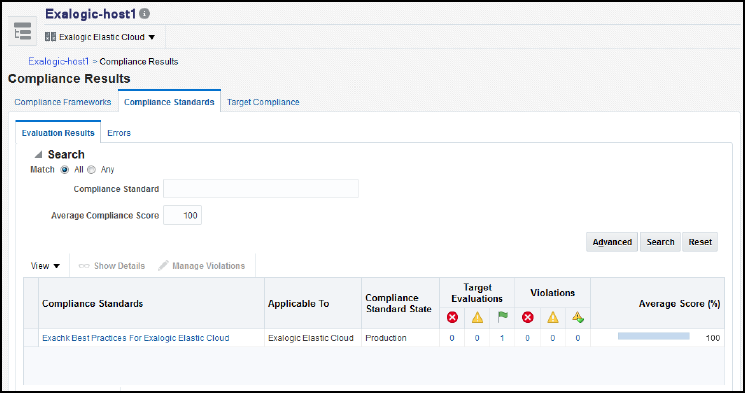This screenshot has width=745, height=393.
Task: Open the Errors tab
Action: tap(119, 133)
